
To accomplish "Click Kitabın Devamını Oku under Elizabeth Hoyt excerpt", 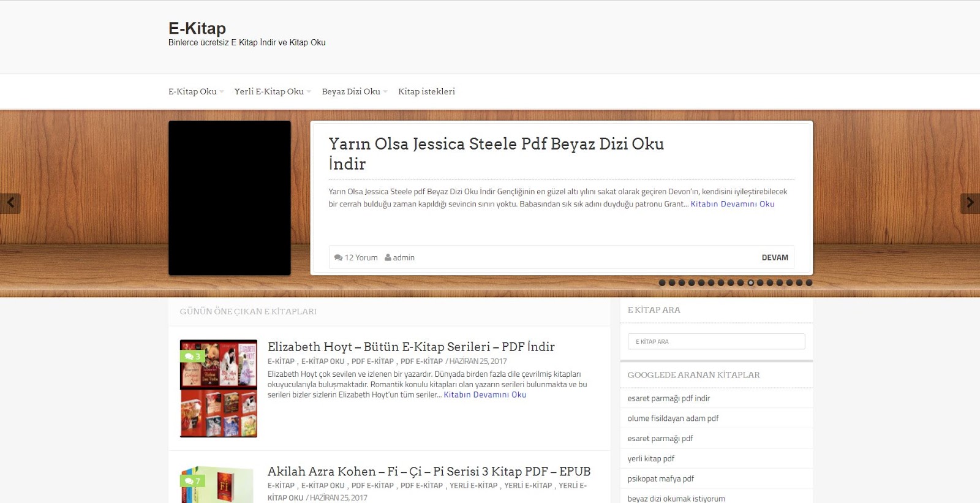I will pyautogui.click(x=485, y=395).
